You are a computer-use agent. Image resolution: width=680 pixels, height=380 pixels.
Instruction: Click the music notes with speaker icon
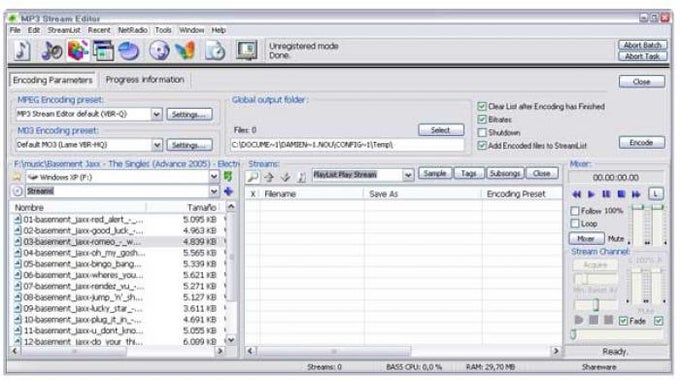click(x=52, y=50)
